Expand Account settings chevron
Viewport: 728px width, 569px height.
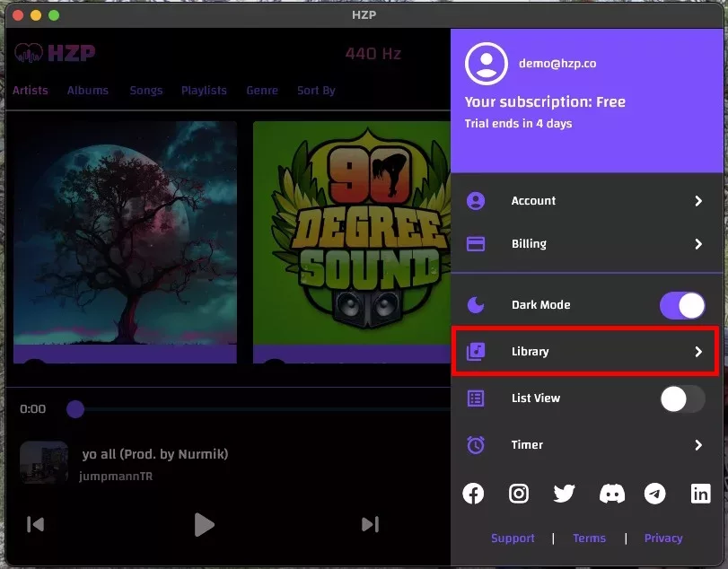698,201
